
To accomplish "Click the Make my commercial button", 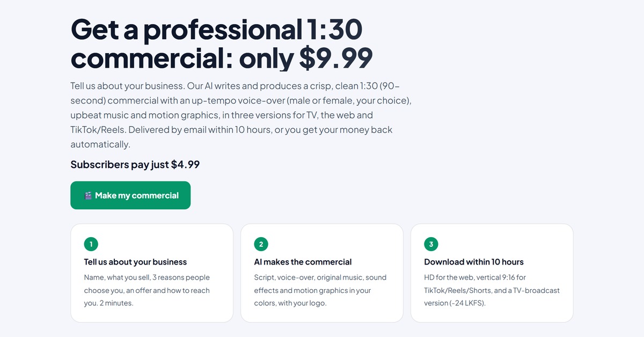I will (130, 195).
